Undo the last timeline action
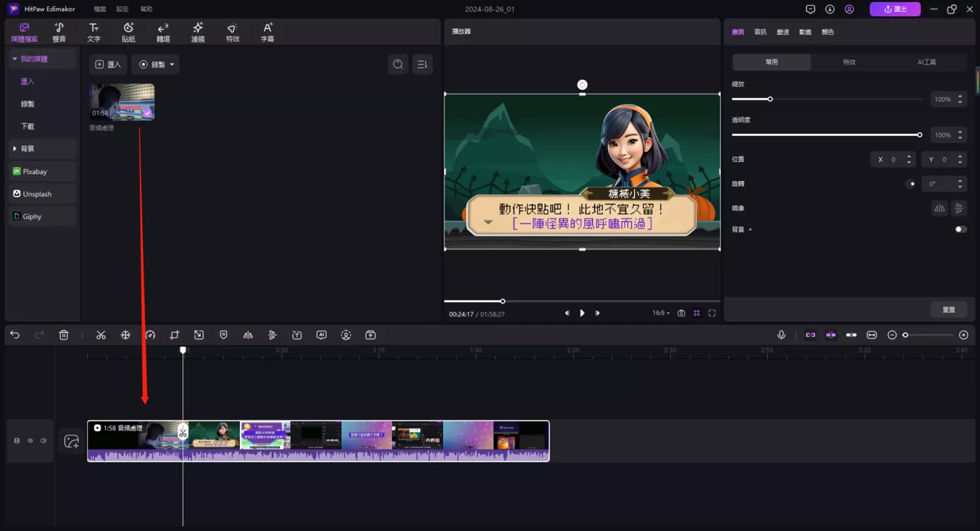This screenshot has width=980, height=531. (x=15, y=335)
